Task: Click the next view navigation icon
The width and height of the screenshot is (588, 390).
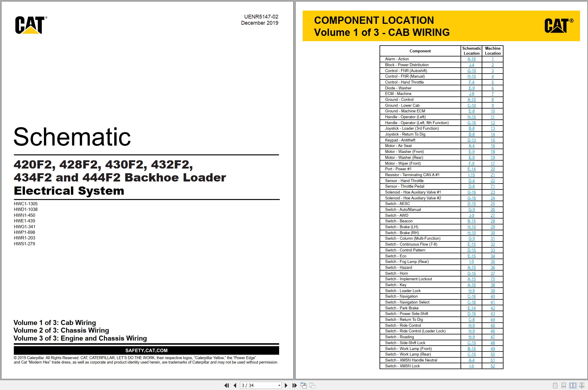Action: pos(312,385)
